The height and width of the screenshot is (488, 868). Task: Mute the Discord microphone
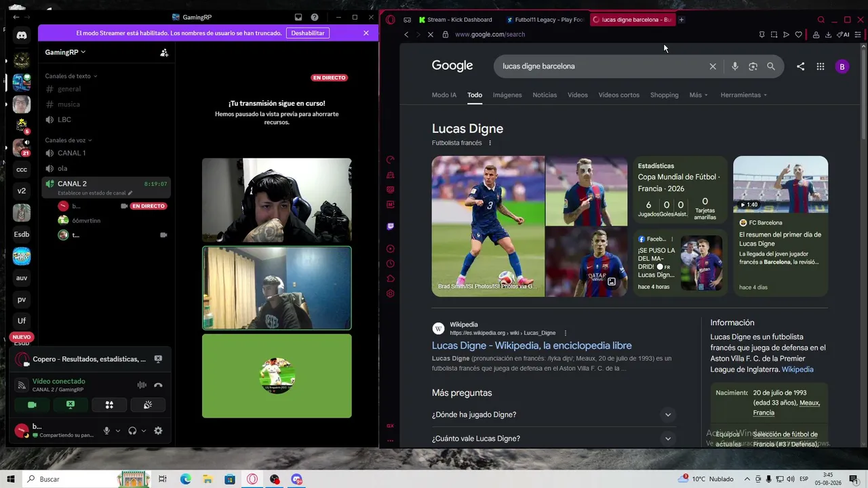[106, 430]
